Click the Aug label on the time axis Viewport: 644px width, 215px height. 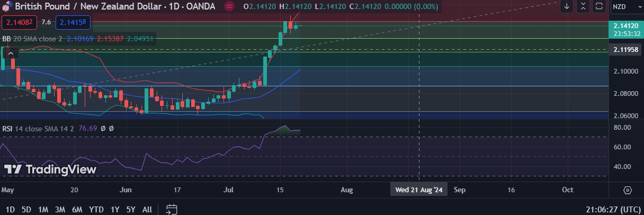click(346, 189)
